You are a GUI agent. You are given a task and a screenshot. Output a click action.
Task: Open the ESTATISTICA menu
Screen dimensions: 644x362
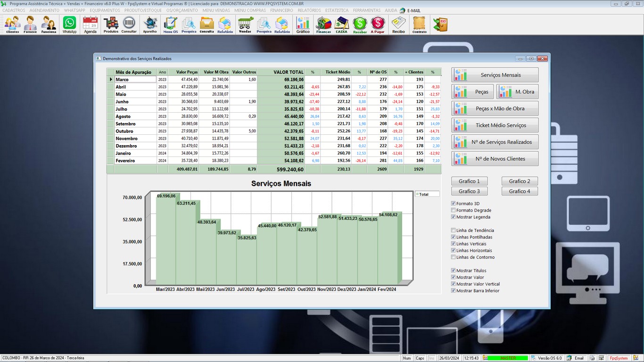337,10
